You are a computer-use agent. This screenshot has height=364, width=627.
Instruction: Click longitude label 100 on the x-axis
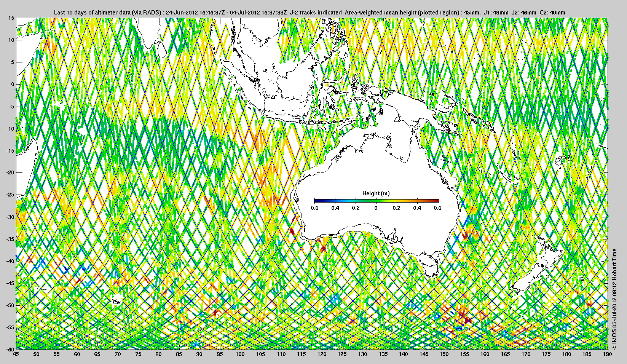click(x=240, y=354)
